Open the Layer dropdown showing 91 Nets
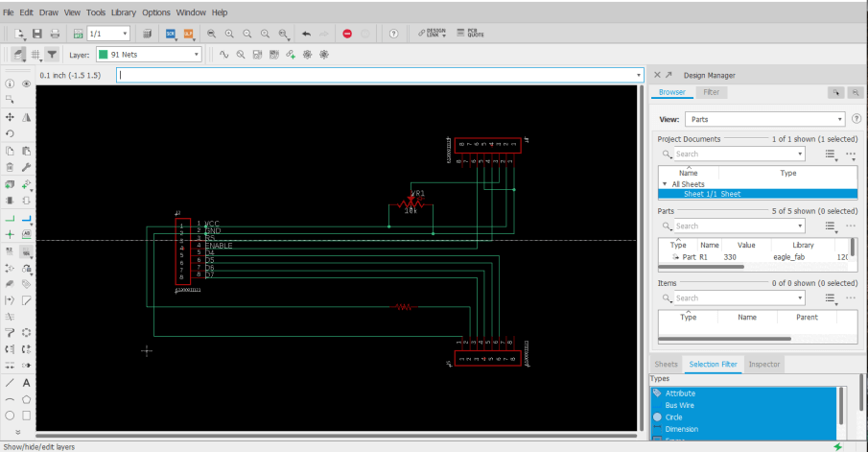 click(149, 55)
